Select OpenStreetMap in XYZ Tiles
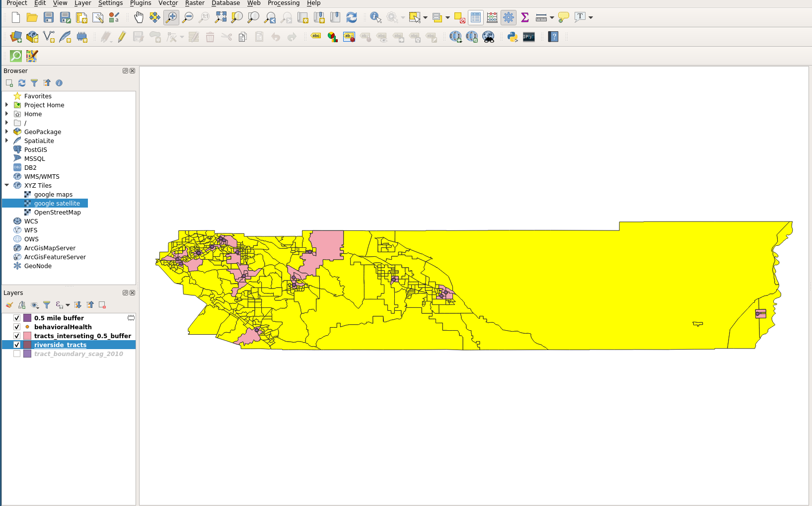Viewport: 812px width, 506px height. click(x=57, y=213)
